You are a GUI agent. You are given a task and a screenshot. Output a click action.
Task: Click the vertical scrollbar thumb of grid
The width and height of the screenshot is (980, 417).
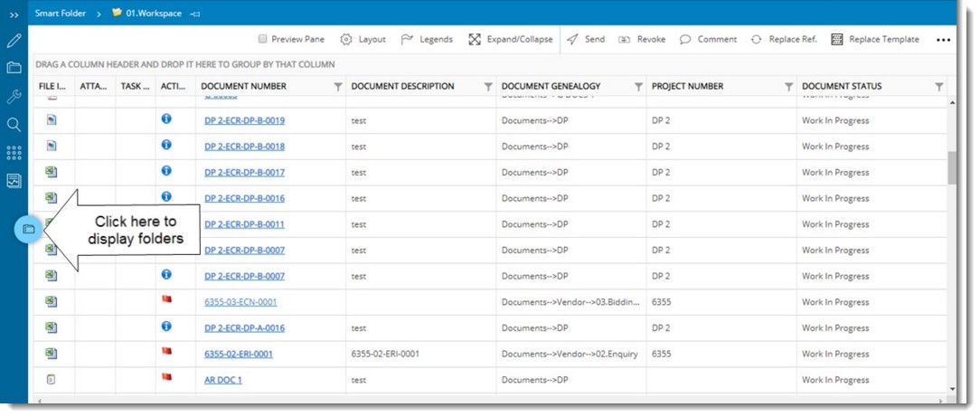pyautogui.click(x=951, y=167)
